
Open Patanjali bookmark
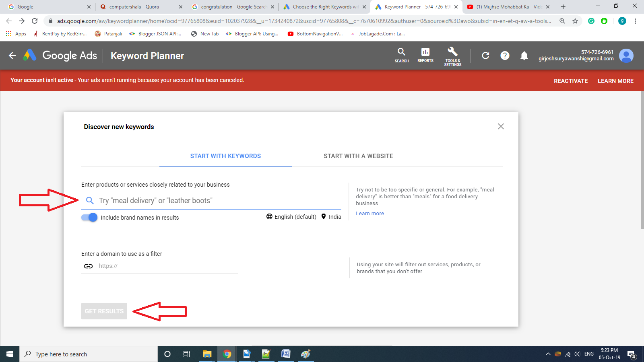[108, 34]
